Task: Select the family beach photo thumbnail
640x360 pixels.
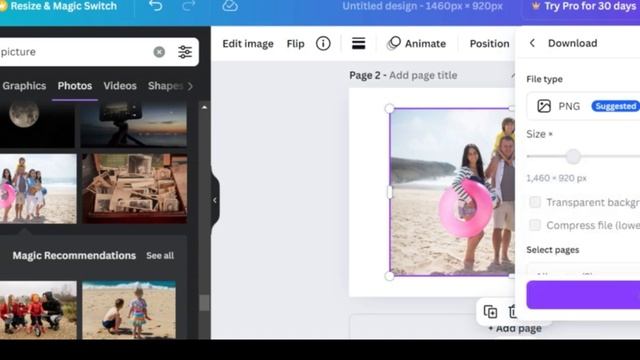Action: [38, 189]
